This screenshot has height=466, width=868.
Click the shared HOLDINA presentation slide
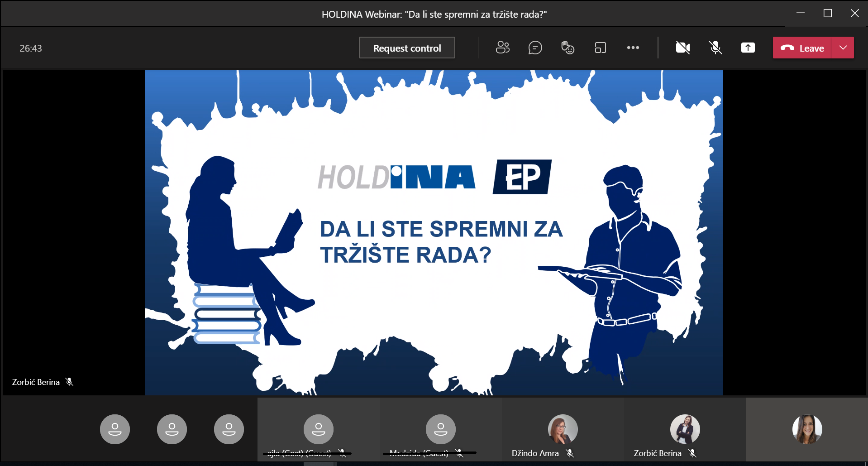point(434,232)
